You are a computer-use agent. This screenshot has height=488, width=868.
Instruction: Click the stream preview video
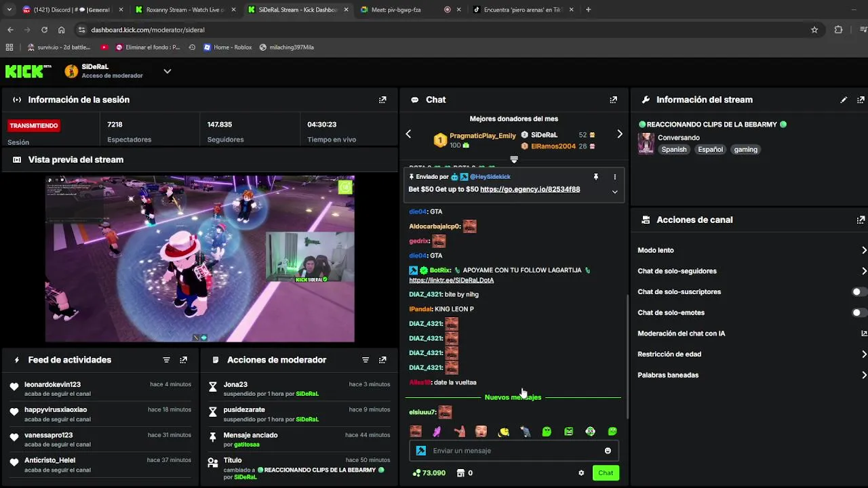[199, 259]
